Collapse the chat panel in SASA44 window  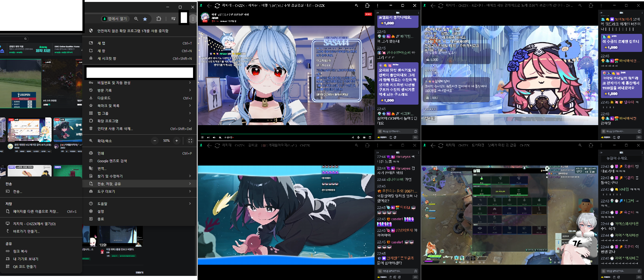[378, 13]
